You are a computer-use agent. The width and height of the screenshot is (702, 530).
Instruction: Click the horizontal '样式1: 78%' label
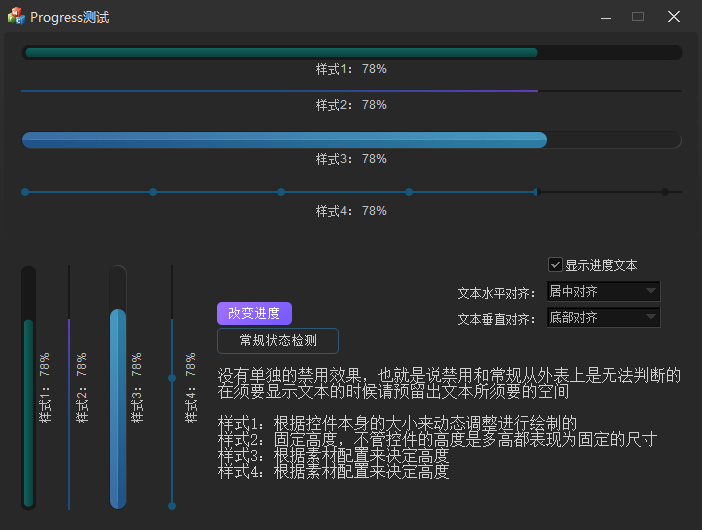[351, 69]
